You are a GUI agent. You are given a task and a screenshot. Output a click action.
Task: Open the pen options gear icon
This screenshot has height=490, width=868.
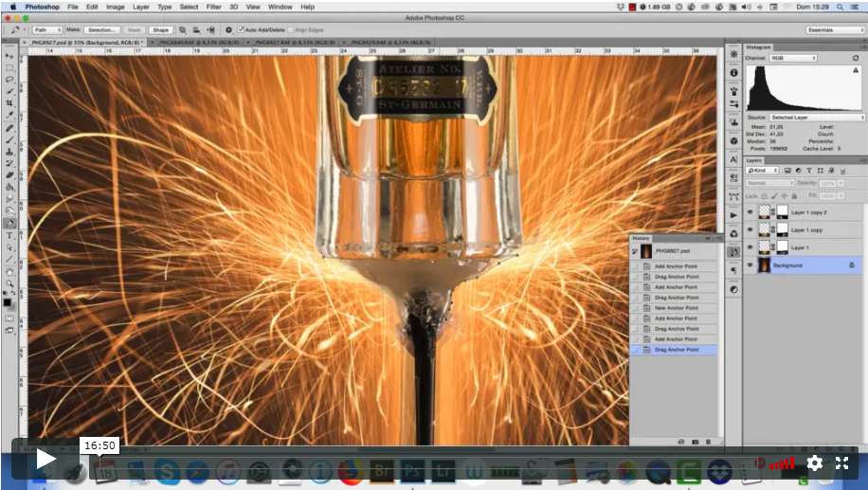228,30
